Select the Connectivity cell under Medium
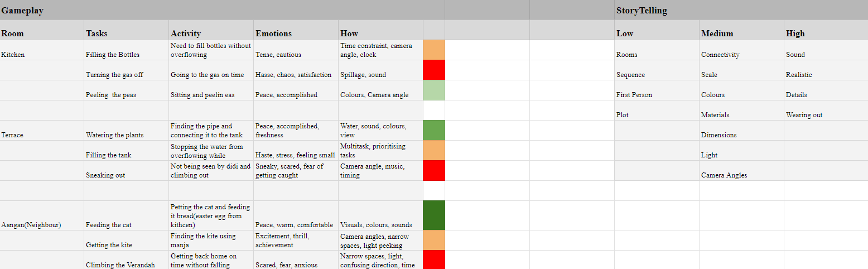This screenshot has height=269, width=868. 720,55
